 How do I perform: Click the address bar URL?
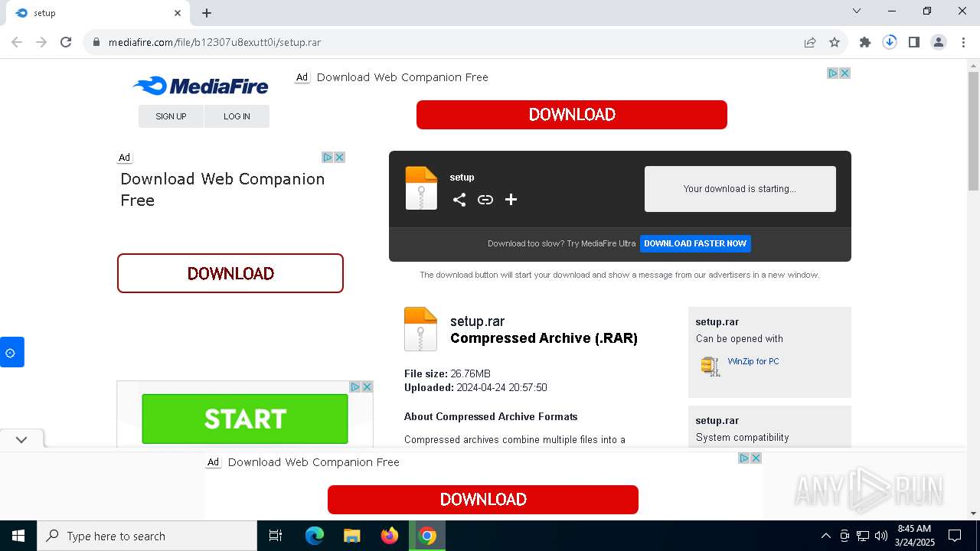tap(214, 42)
